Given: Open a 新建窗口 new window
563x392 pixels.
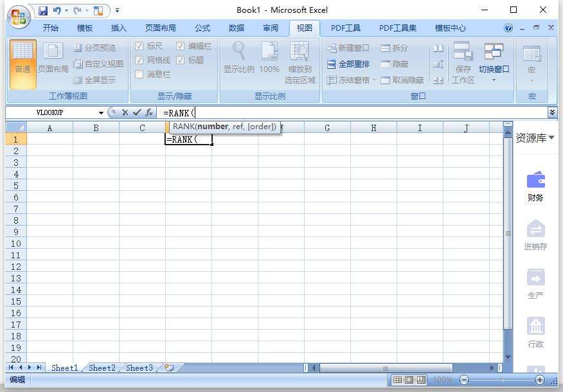Looking at the screenshot, I should coord(348,48).
